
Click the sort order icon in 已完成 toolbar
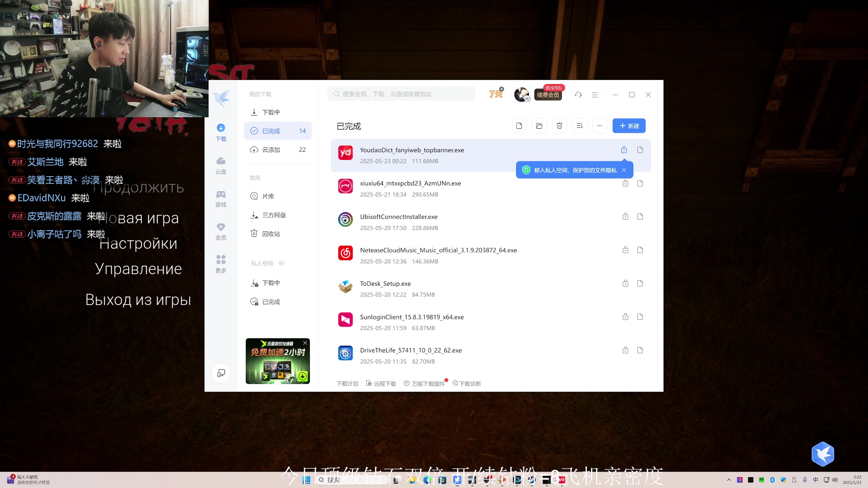point(579,126)
